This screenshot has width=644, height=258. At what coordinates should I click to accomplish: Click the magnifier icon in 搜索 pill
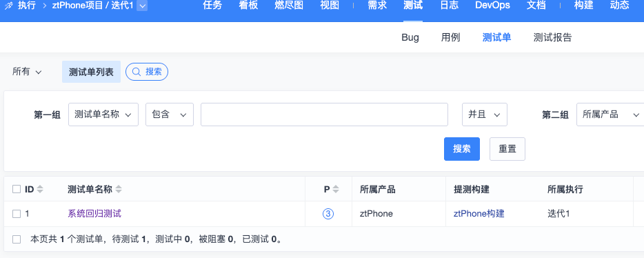[x=136, y=72]
